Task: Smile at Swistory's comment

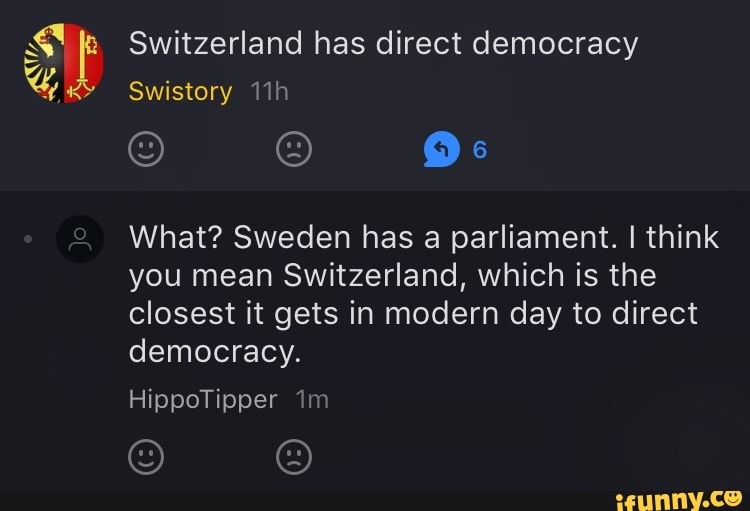Action: (146, 149)
